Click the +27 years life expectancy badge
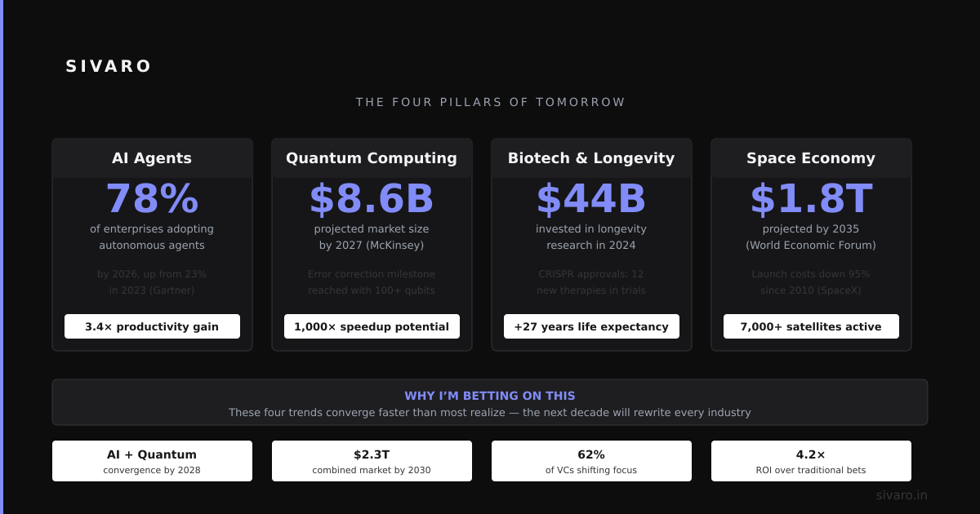980x514 pixels. (x=591, y=326)
